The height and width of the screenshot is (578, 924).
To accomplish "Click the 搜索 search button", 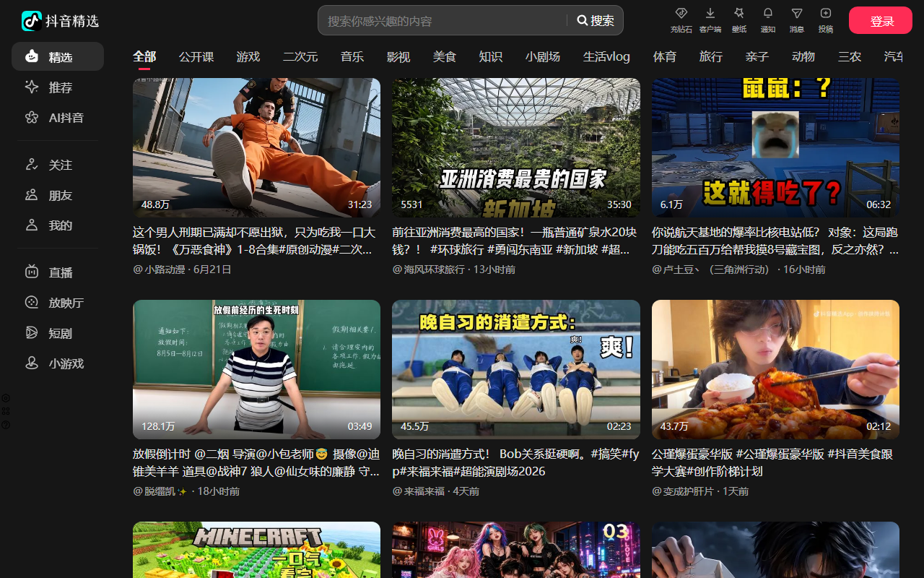I will (596, 20).
